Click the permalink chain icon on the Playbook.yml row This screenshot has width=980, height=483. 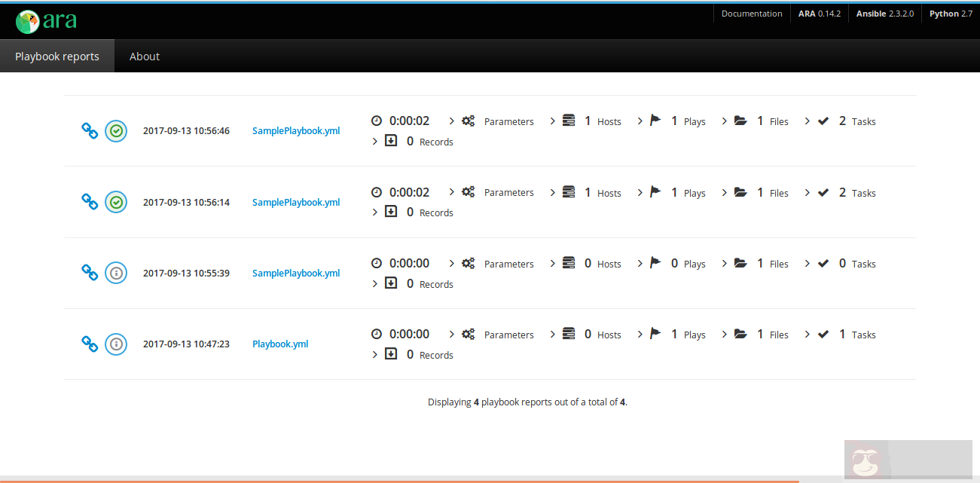coord(90,344)
